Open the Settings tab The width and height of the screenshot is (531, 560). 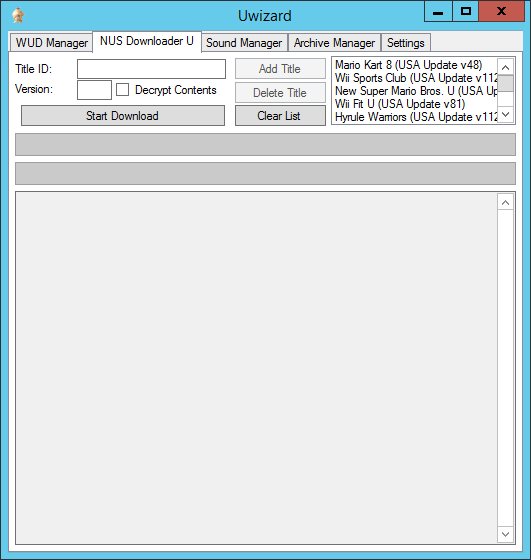406,43
